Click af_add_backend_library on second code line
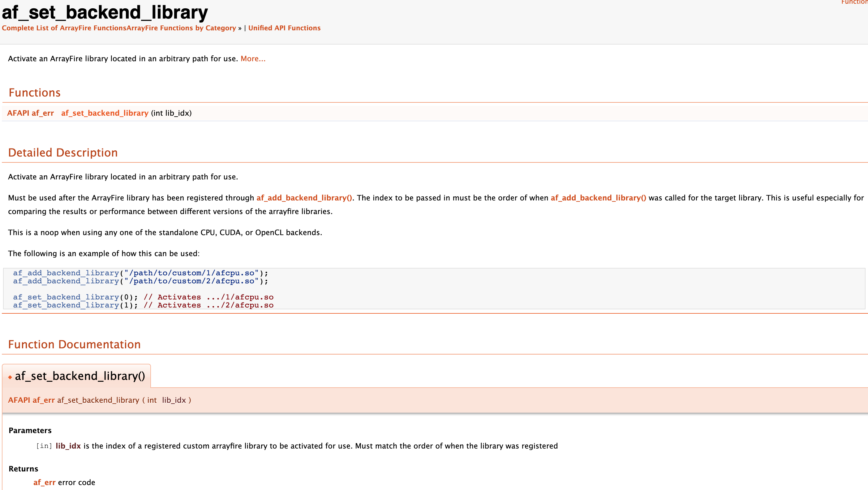868x490 pixels. point(66,281)
